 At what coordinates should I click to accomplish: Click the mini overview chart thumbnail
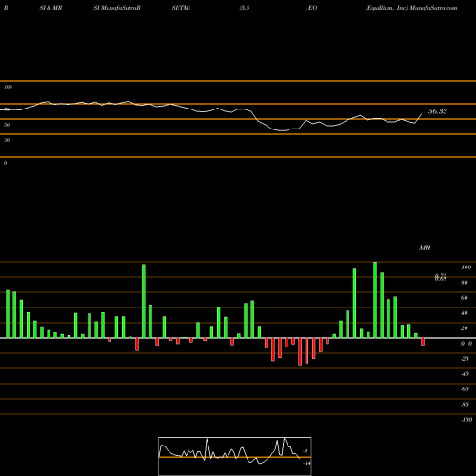[235, 456]
